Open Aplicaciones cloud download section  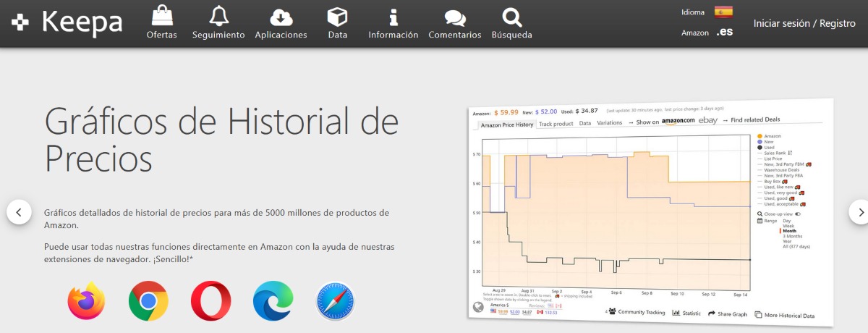pos(281,22)
